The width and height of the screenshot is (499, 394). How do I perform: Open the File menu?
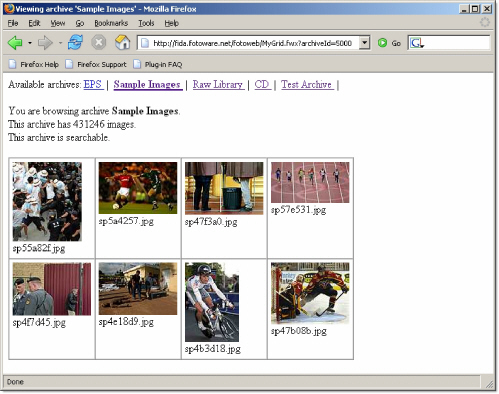[x=13, y=23]
